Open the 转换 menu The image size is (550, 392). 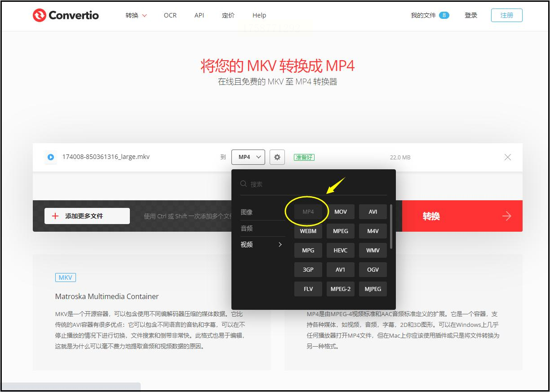coord(136,15)
